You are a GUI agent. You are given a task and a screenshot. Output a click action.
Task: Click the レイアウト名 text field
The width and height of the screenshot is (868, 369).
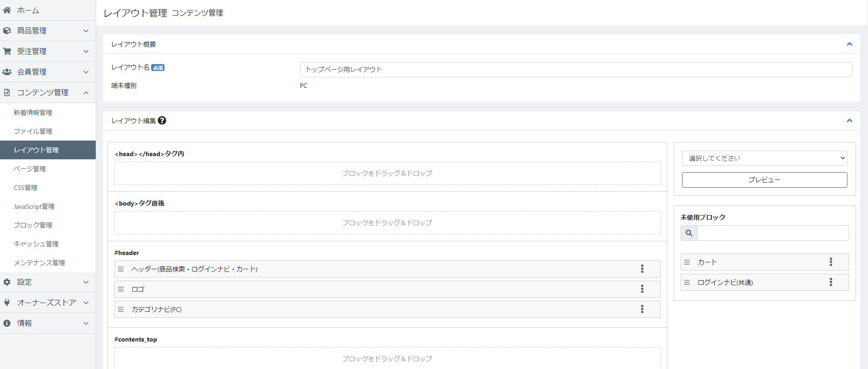point(576,70)
